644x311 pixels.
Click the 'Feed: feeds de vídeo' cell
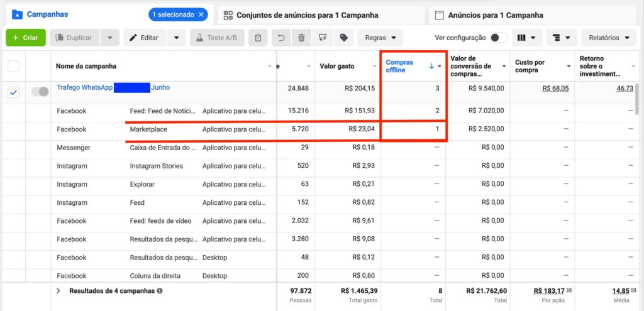(160, 221)
